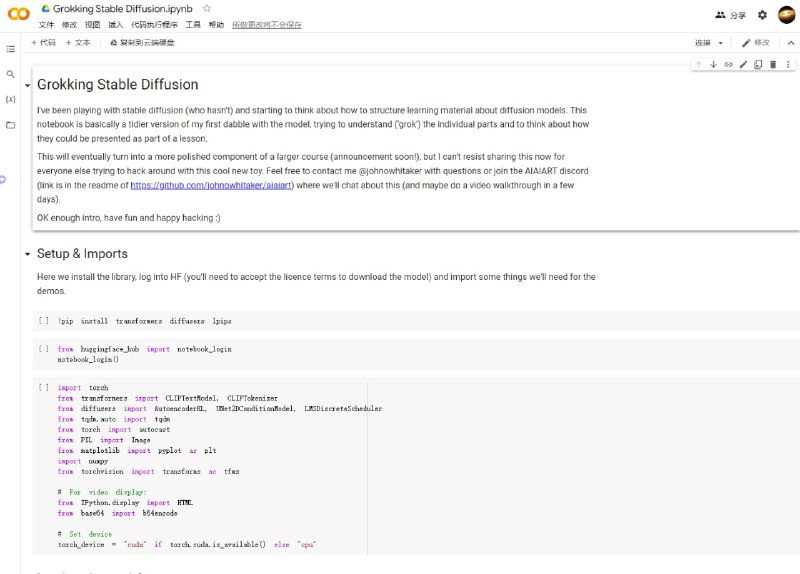
Task: Open the variables {x} panel
Action: coord(11,99)
